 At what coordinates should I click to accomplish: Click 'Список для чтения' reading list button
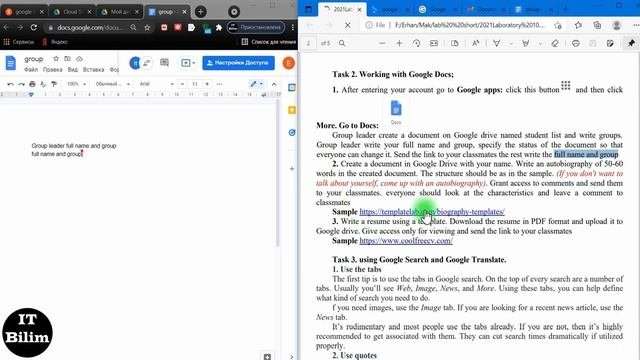coord(269,42)
